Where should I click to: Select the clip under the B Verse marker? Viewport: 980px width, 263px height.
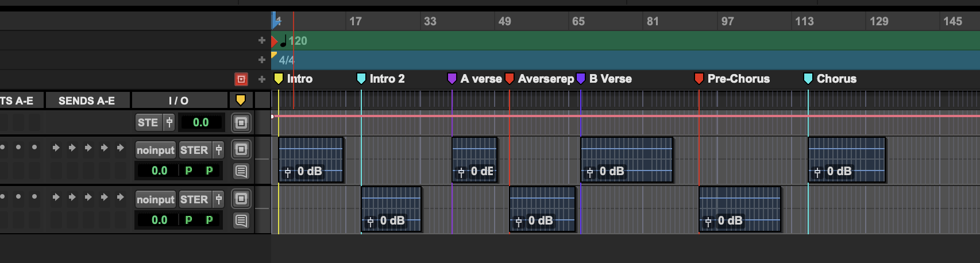(x=626, y=155)
